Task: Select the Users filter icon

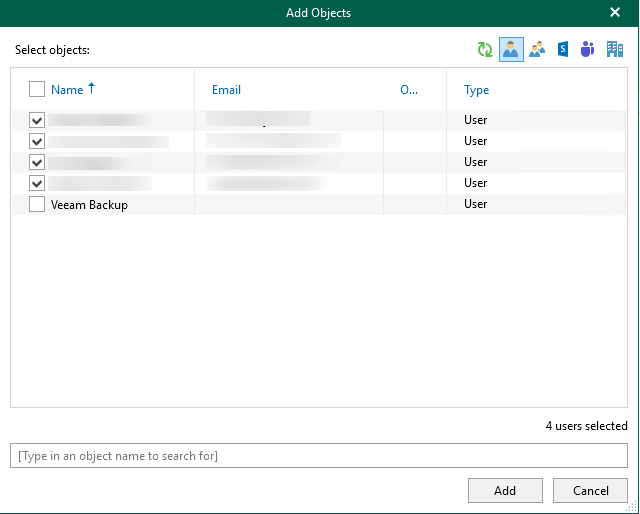Action: [511, 50]
